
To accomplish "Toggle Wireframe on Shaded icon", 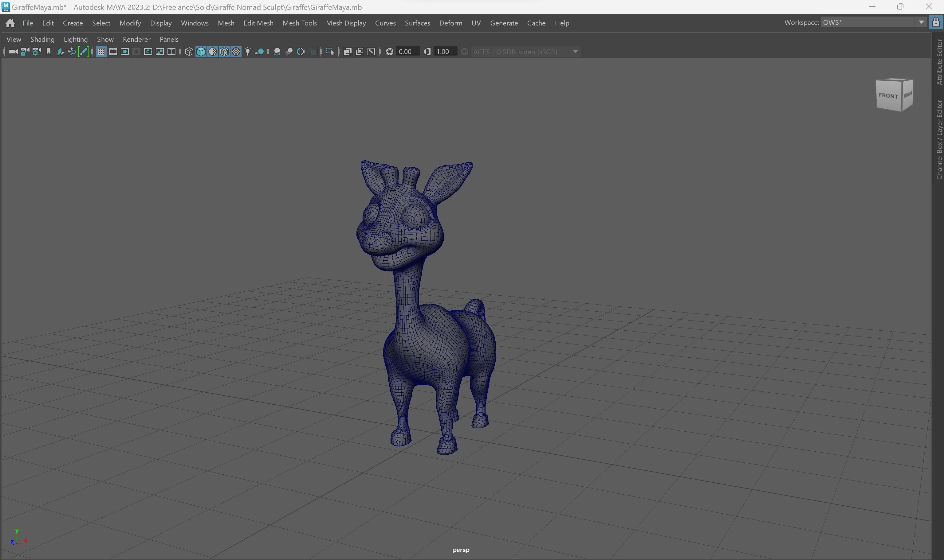I will [x=224, y=52].
